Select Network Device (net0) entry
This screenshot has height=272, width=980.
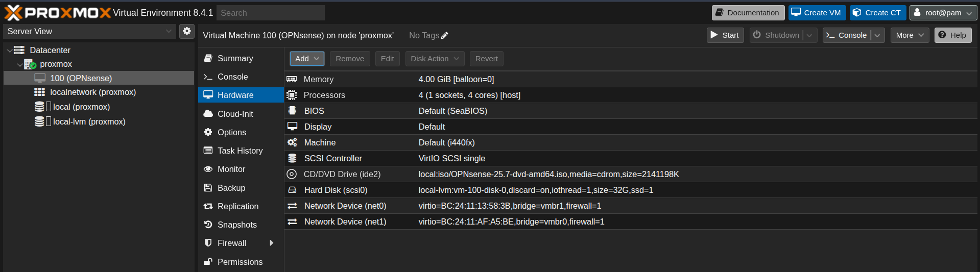tap(345, 206)
